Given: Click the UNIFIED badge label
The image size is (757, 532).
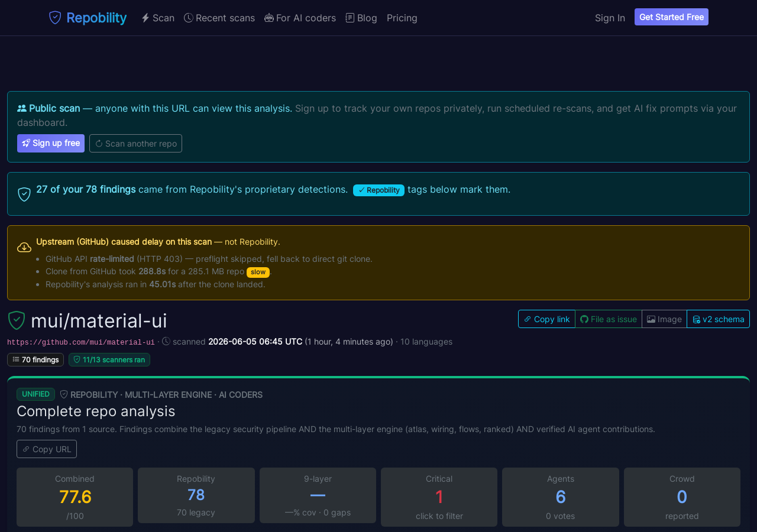Looking at the screenshot, I should (x=35, y=394).
